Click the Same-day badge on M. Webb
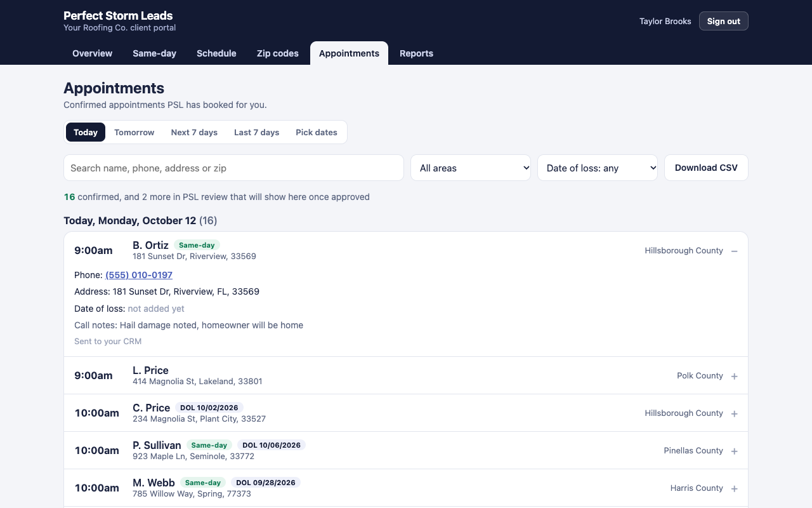812x508 pixels. (x=203, y=483)
